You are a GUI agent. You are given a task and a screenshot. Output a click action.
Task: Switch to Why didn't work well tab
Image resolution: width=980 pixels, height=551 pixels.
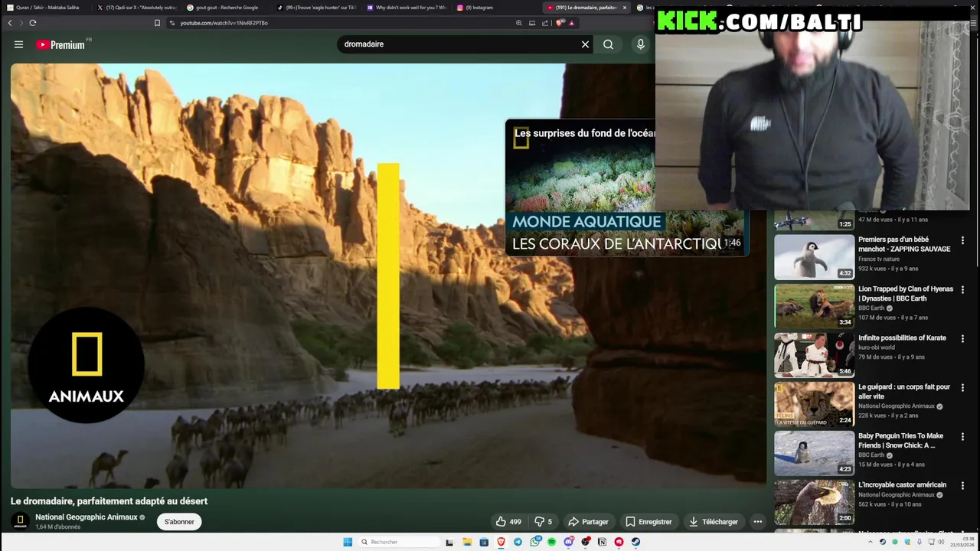(406, 8)
